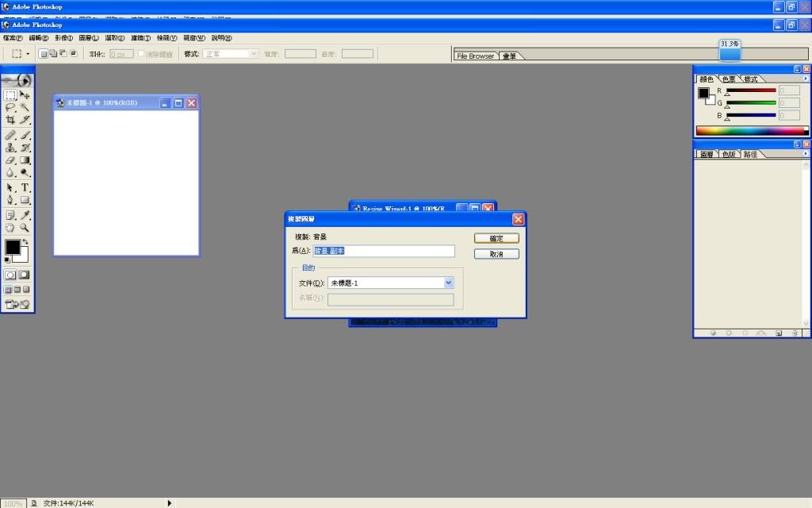Choose the Hand tool

click(10, 228)
